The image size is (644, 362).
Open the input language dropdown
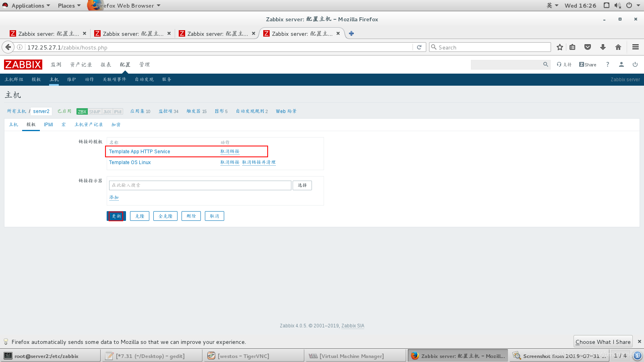tap(552, 5)
